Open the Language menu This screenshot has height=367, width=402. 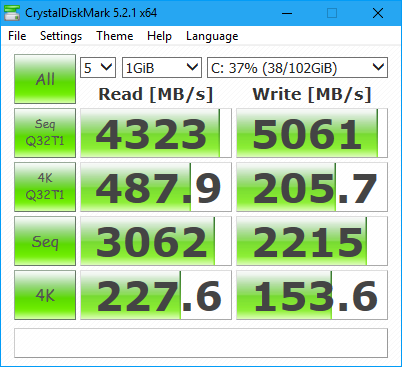pos(212,36)
